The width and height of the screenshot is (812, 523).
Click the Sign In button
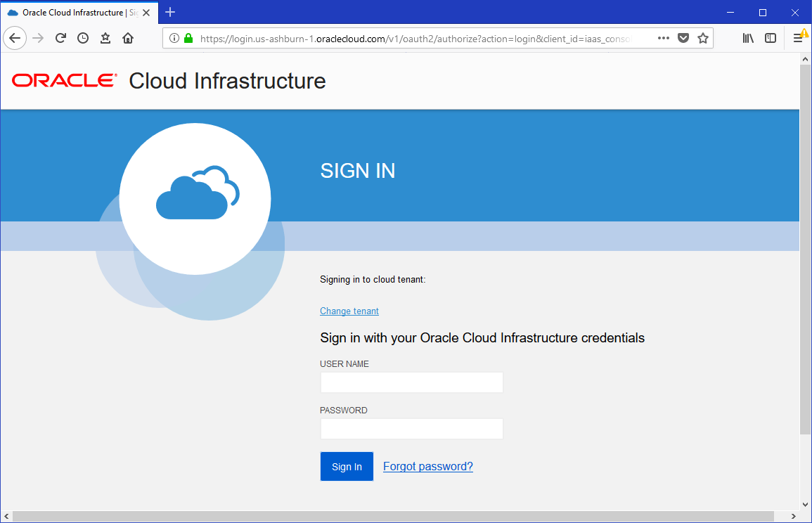tap(347, 467)
